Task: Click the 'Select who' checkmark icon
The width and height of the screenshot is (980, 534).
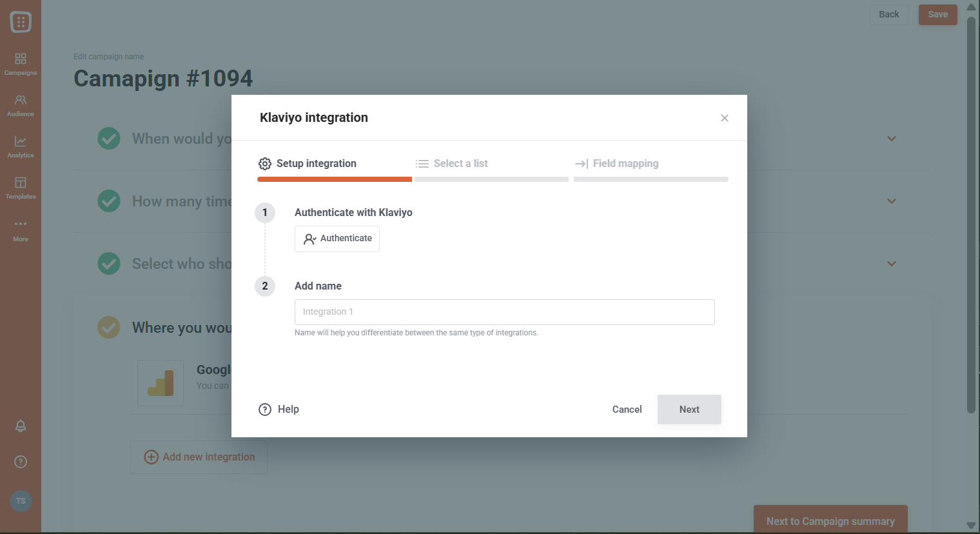Action: click(x=109, y=263)
